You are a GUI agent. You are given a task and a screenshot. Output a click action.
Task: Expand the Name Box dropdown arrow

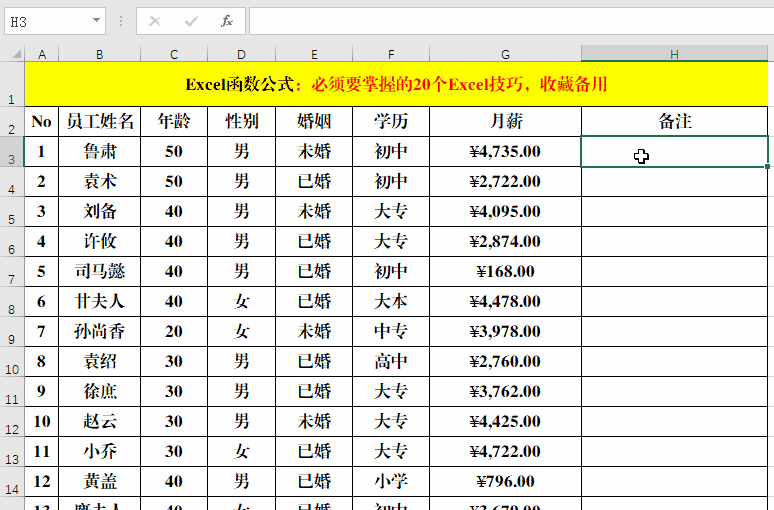[96, 21]
